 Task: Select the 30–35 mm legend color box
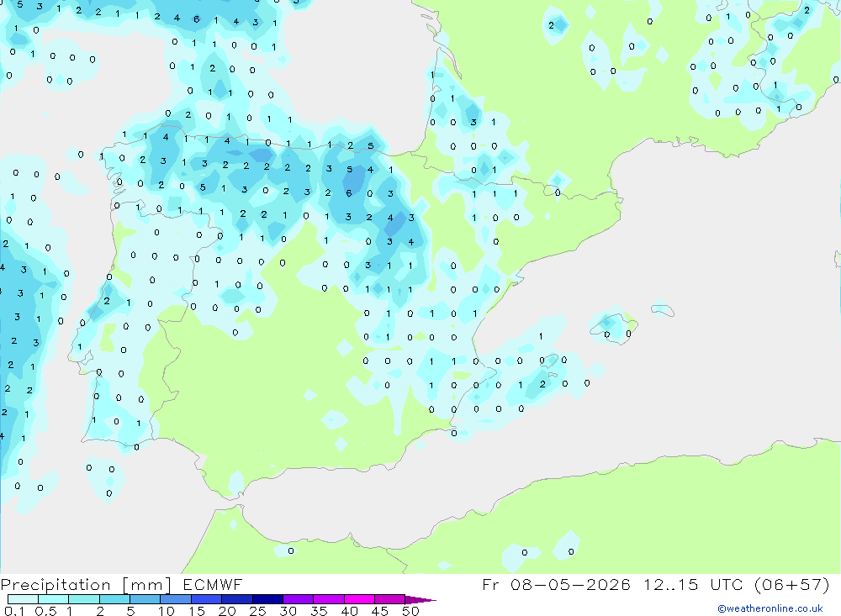pyautogui.click(x=298, y=599)
